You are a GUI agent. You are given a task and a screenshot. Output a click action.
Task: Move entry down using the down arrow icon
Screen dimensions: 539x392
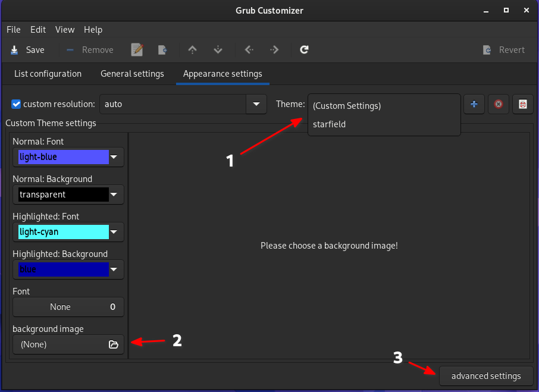(218, 50)
